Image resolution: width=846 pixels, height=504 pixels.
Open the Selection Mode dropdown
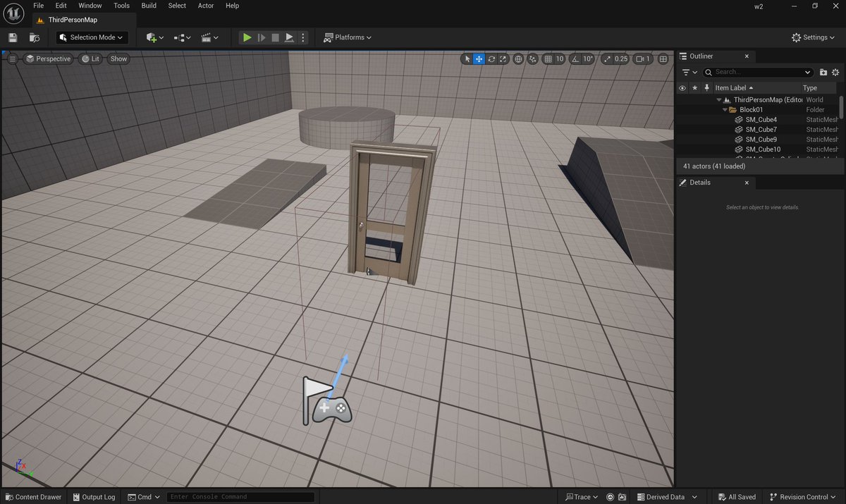(91, 37)
